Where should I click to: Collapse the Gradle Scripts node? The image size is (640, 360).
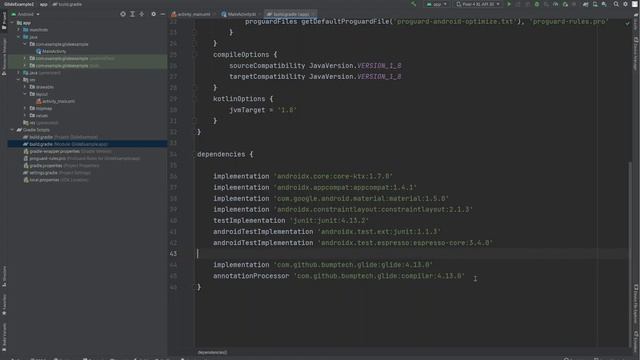[x=12, y=130]
